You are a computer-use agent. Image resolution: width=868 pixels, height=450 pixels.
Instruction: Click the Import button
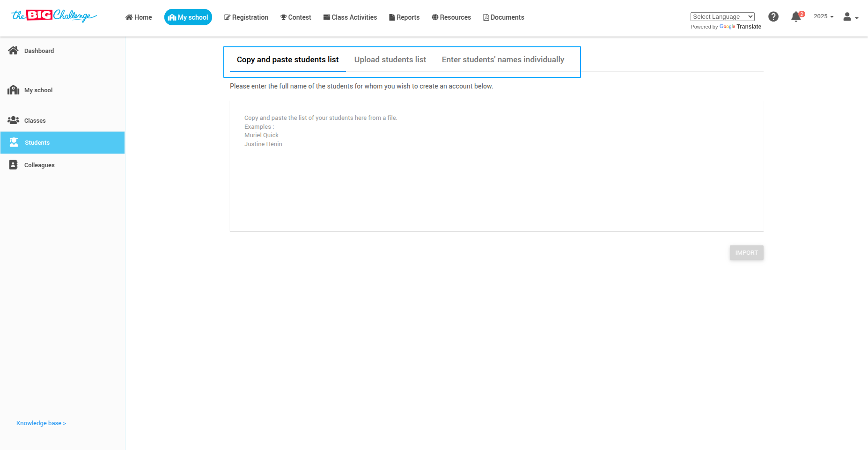click(746, 253)
